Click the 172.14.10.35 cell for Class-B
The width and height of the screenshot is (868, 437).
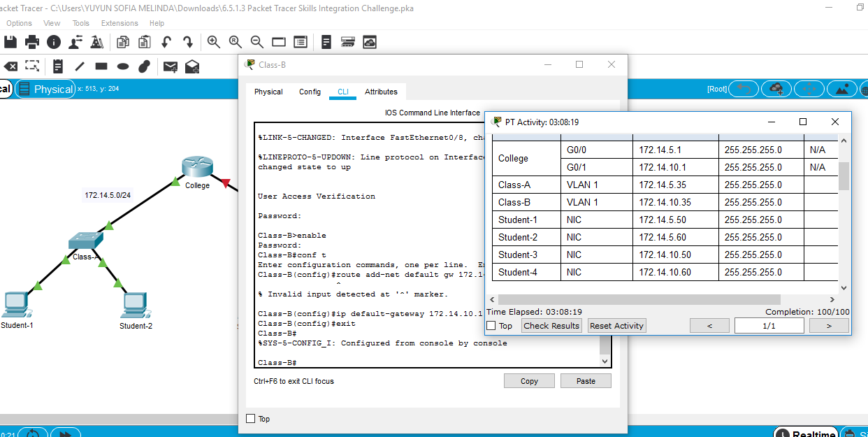point(676,202)
